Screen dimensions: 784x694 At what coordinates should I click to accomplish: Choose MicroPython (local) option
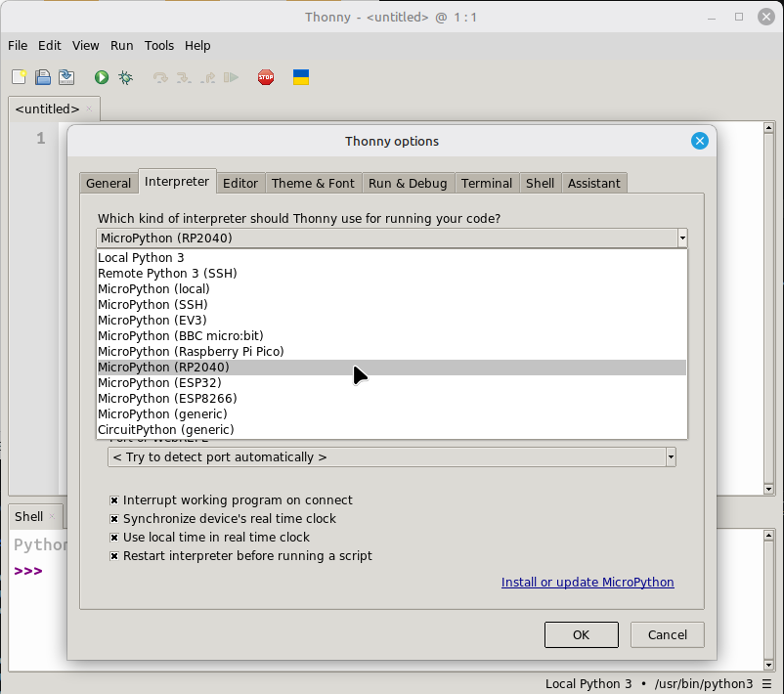click(391, 289)
